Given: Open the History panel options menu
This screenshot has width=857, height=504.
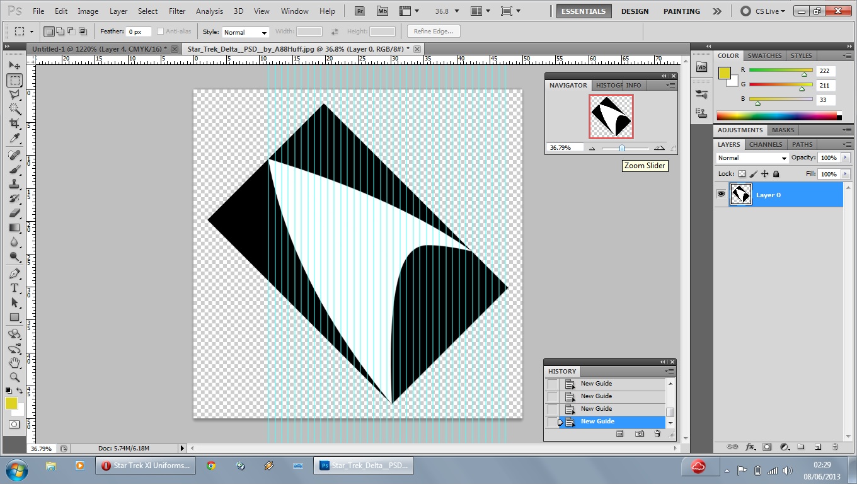Looking at the screenshot, I should pos(670,371).
